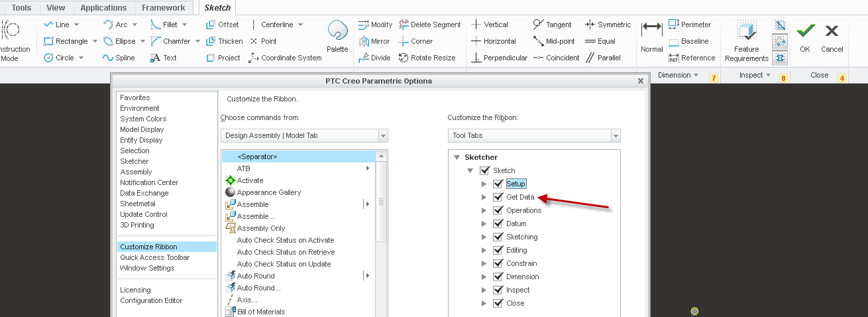Viewport: 868px width, 317px height.
Task: Click the Modify editing tool
Action: tap(375, 25)
